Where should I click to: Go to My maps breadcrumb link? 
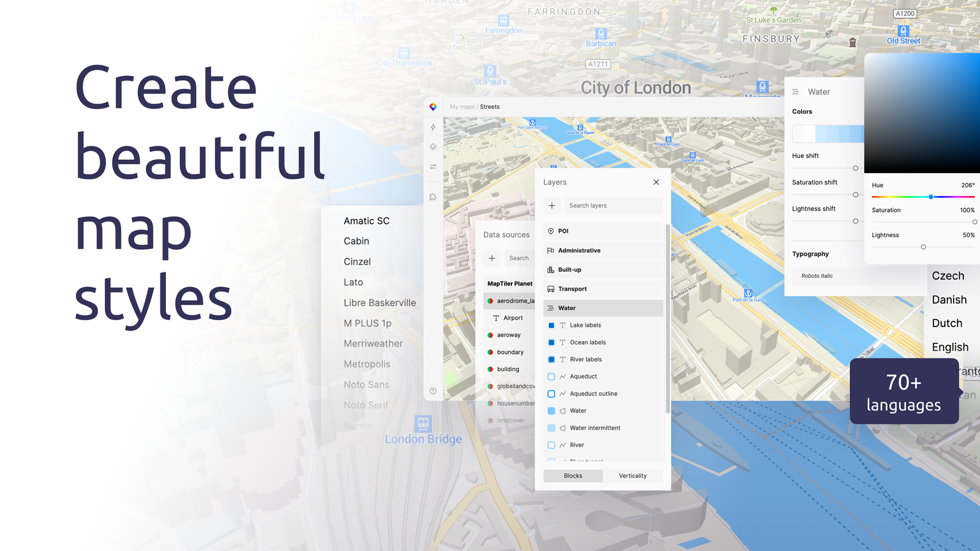[x=462, y=107]
